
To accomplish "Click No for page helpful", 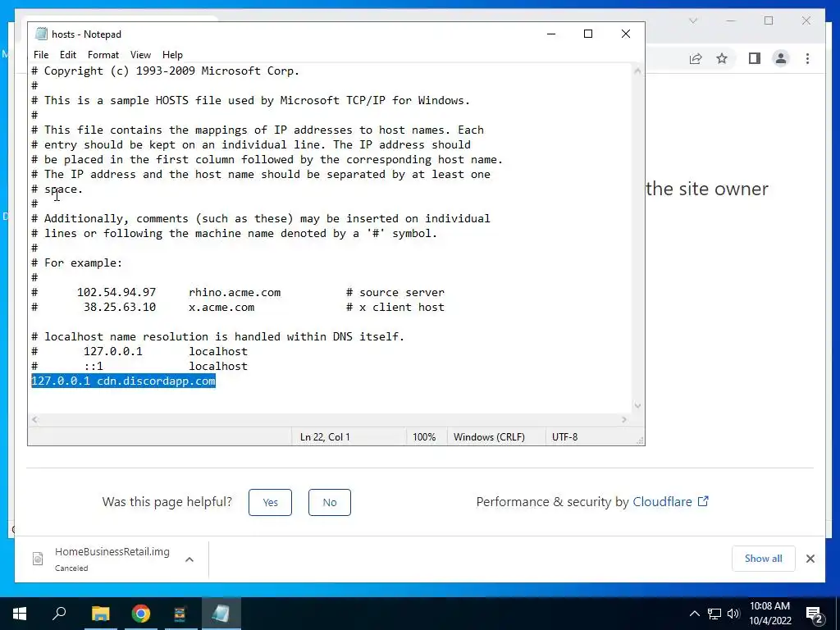I will click(330, 503).
